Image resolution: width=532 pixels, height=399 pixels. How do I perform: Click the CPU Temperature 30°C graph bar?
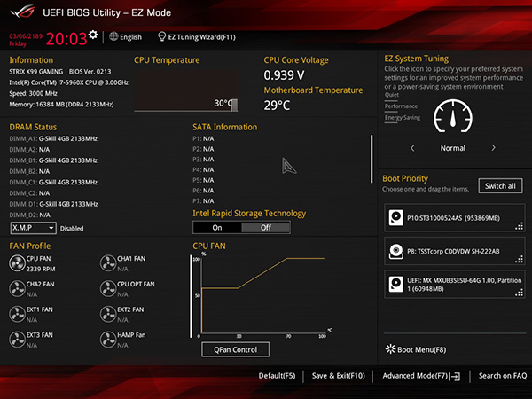(234, 105)
